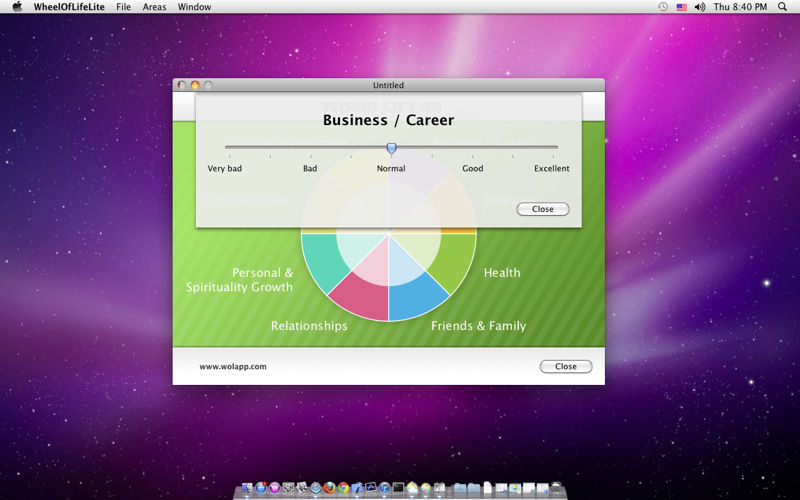Image resolution: width=800 pixels, height=500 pixels.
Task: Open the File menu
Action: click(123, 7)
